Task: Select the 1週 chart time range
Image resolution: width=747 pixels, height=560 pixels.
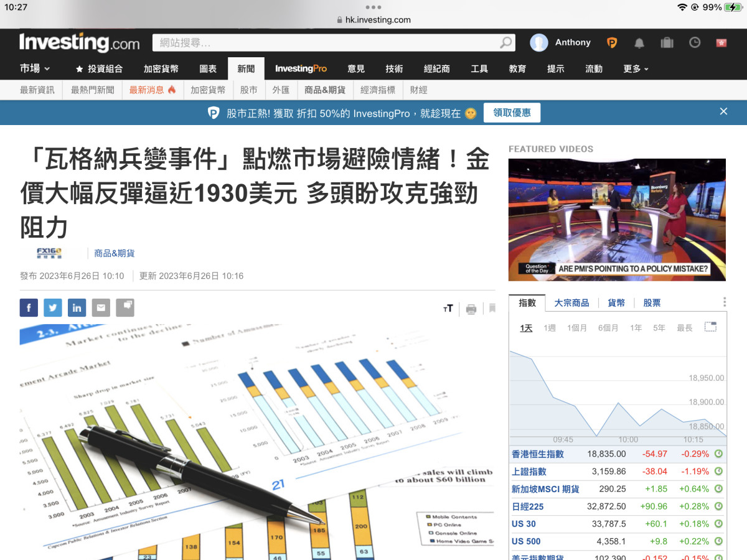Action: point(549,328)
